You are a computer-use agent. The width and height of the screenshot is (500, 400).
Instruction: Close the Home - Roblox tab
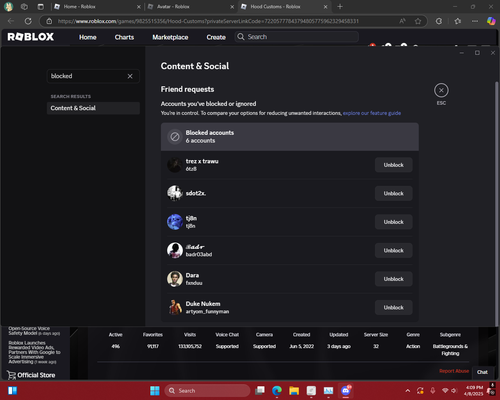(139, 7)
